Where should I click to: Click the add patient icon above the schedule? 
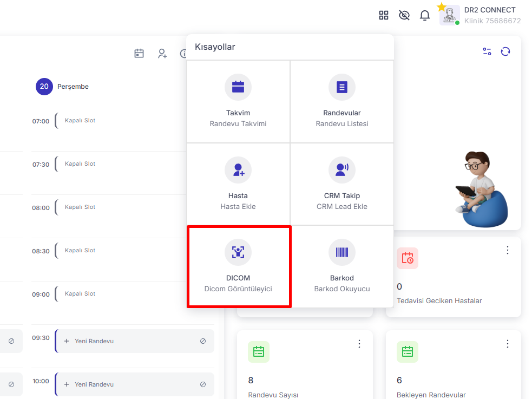coord(162,53)
